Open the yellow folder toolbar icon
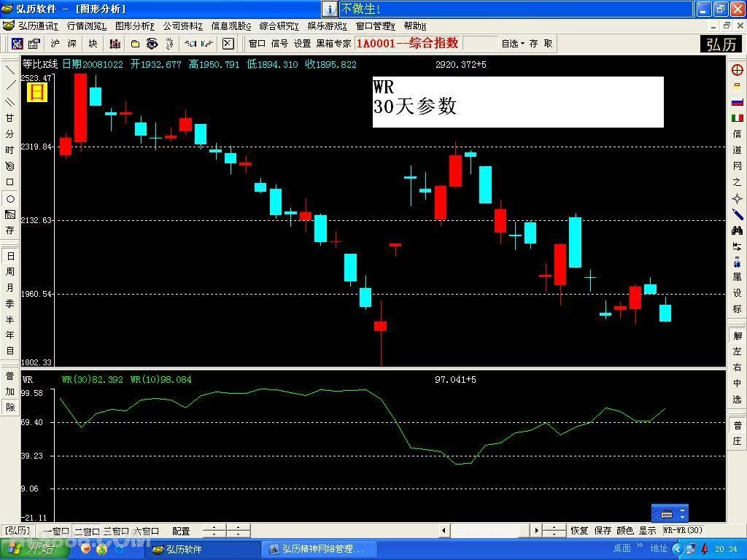Screen dimensions: 747x560 click(x=135, y=44)
